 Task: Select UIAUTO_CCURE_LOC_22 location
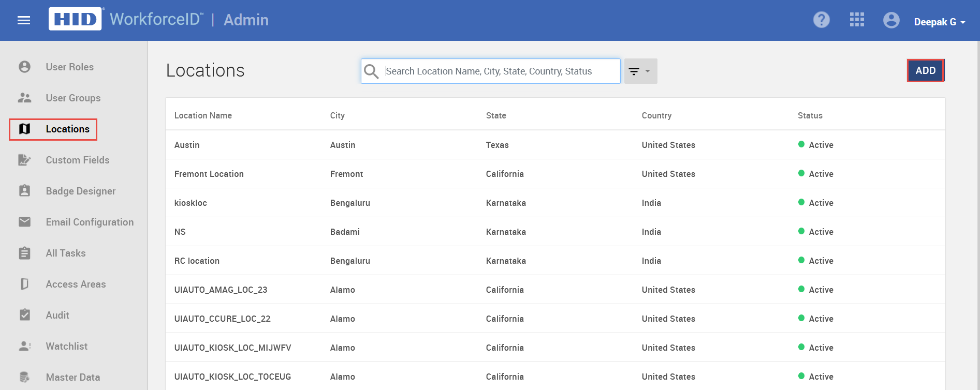(555, 319)
